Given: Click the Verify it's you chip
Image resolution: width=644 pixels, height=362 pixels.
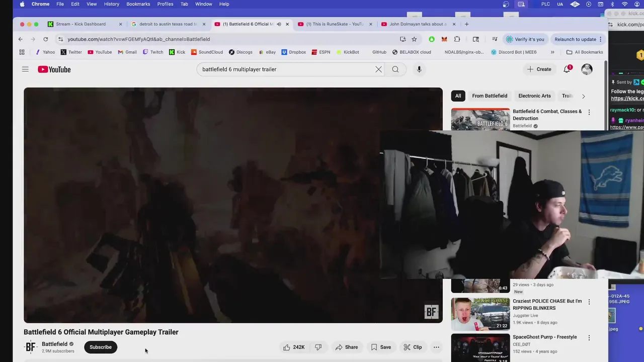Looking at the screenshot, I should (x=525, y=39).
